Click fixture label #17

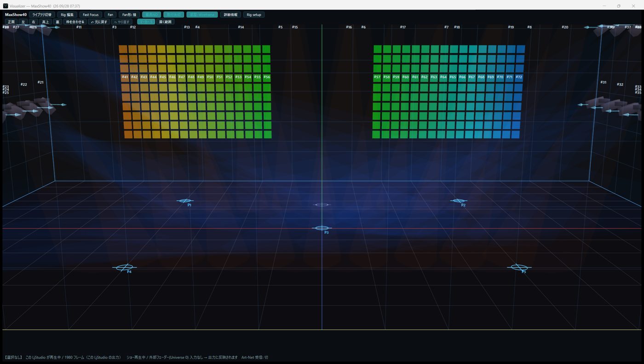403,27
